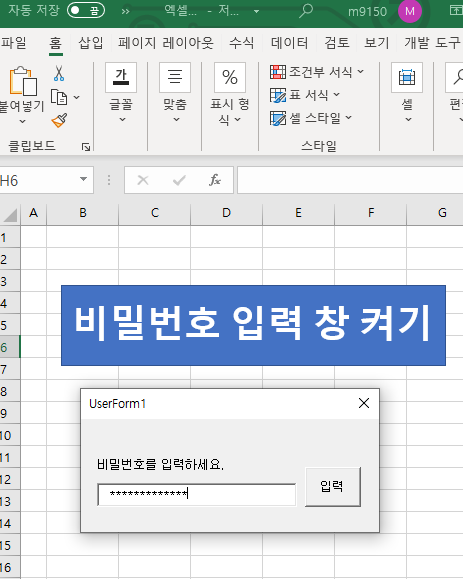463x579 pixels.
Task: Open the 셀 스타일 cell styles menu
Action: click(311, 119)
